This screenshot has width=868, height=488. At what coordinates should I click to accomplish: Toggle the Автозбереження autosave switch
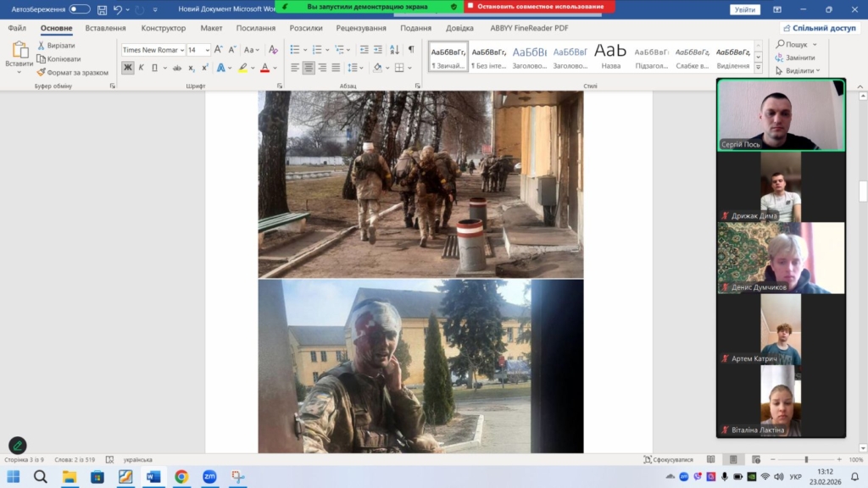(x=79, y=9)
